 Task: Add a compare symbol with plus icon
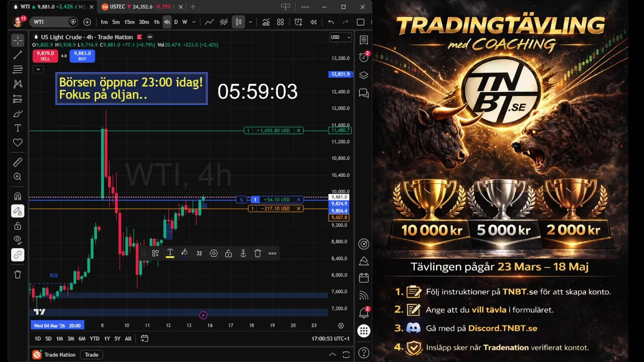pos(87,22)
